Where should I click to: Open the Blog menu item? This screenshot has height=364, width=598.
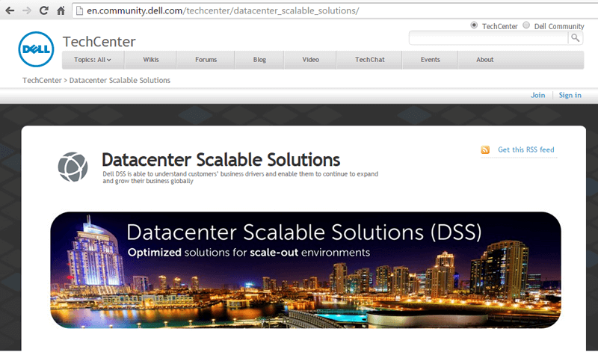click(259, 60)
